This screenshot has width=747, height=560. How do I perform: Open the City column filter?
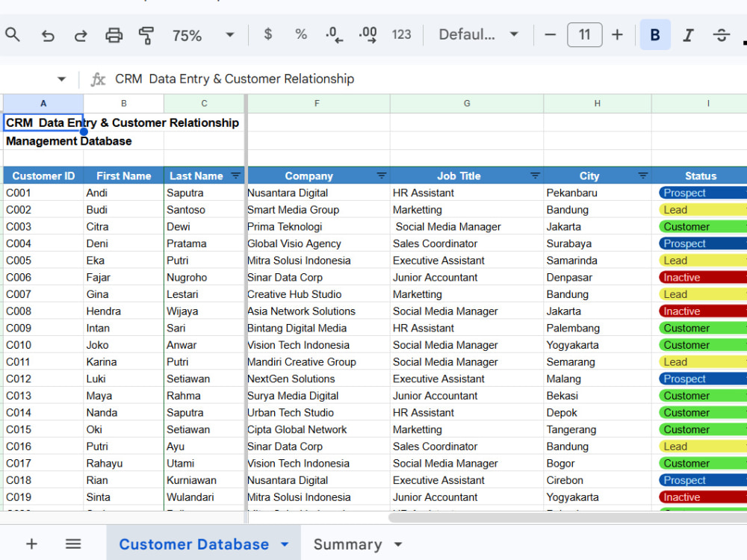642,175
